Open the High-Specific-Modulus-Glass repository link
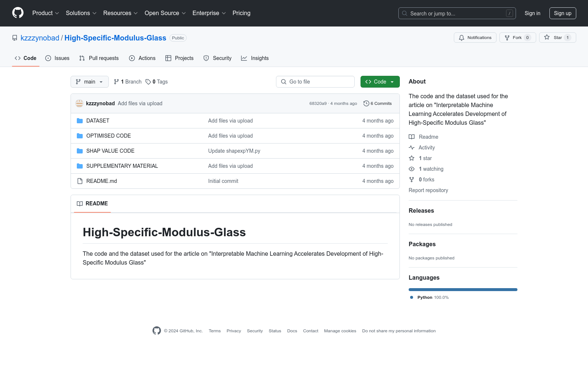 click(x=115, y=38)
